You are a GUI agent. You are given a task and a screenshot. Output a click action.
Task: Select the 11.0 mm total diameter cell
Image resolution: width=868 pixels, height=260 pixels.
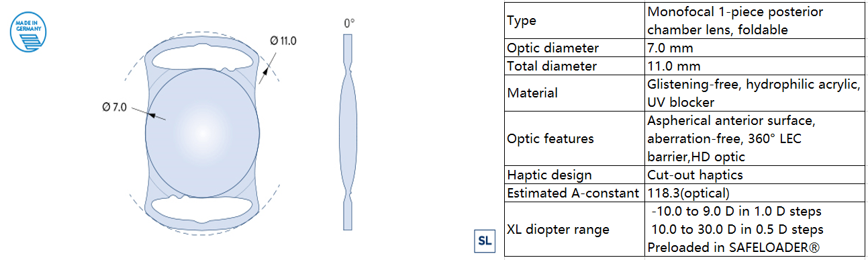pyautogui.click(x=751, y=66)
